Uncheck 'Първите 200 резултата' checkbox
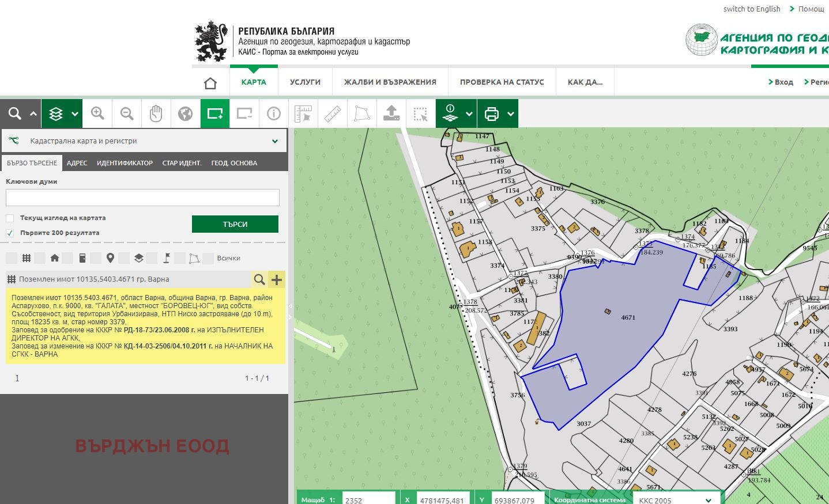This screenshot has width=829, height=504. [x=10, y=233]
